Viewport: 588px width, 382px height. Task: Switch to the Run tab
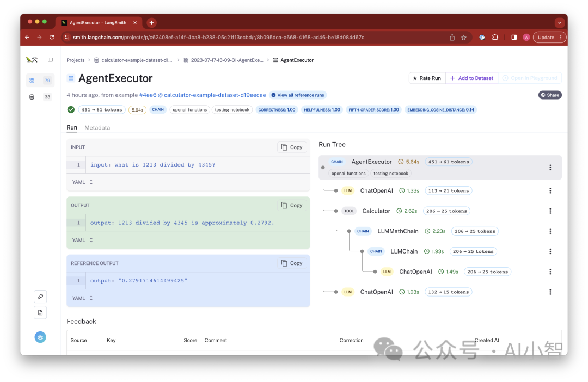click(72, 127)
